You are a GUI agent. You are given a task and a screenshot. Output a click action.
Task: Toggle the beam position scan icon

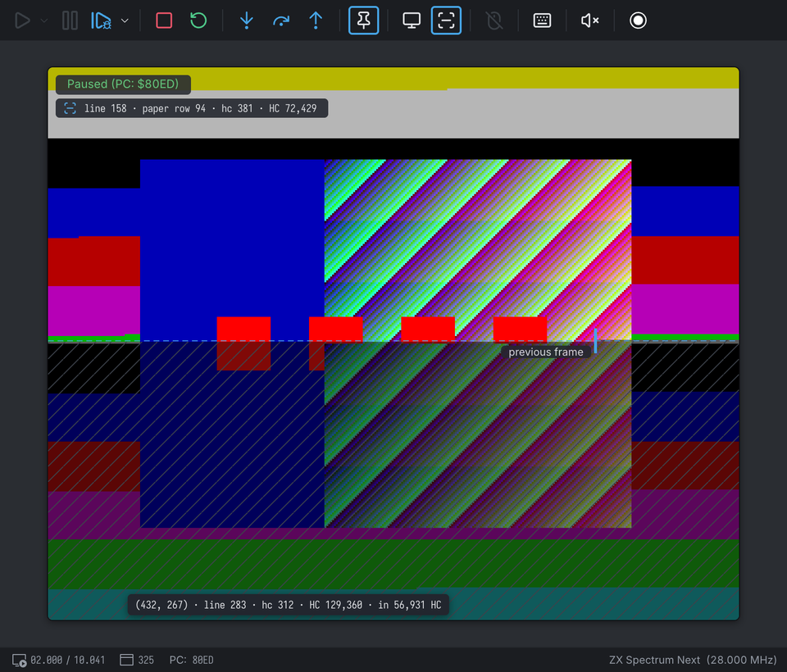(x=446, y=20)
